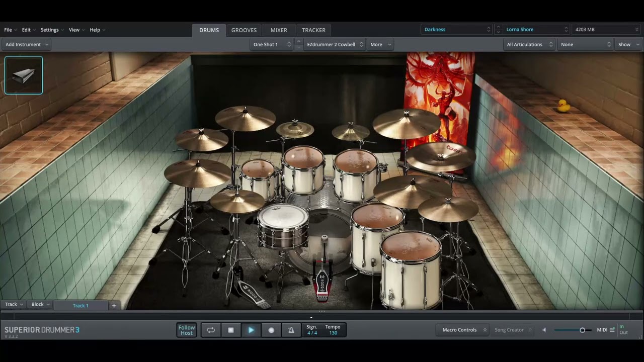Open the File menu

click(10, 30)
